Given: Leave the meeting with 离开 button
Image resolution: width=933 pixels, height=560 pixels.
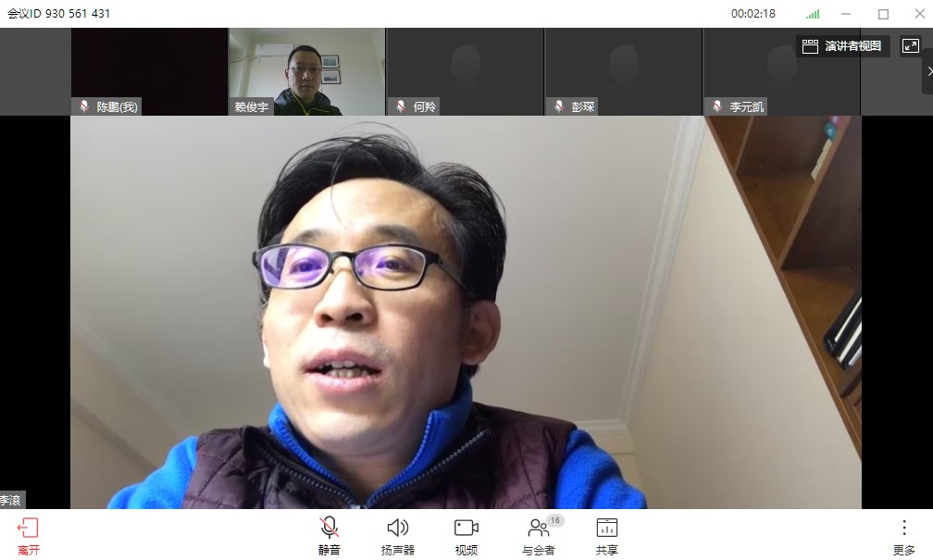Looking at the screenshot, I should (x=28, y=537).
